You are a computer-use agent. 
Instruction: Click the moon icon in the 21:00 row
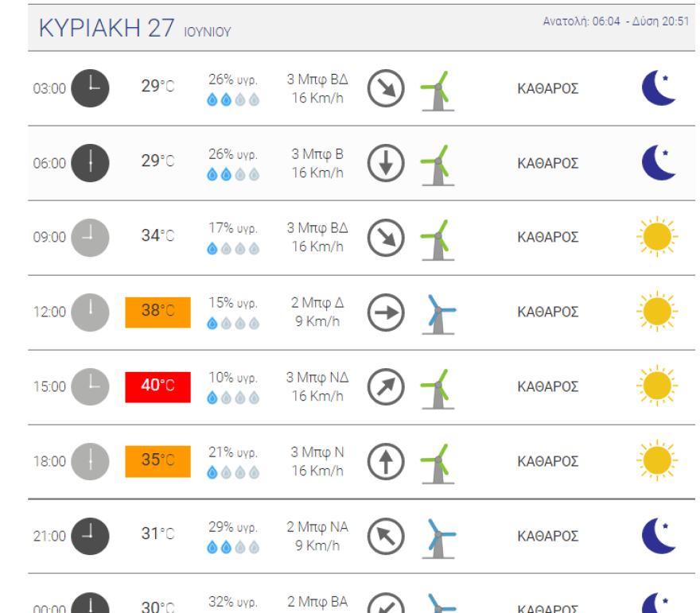(659, 536)
